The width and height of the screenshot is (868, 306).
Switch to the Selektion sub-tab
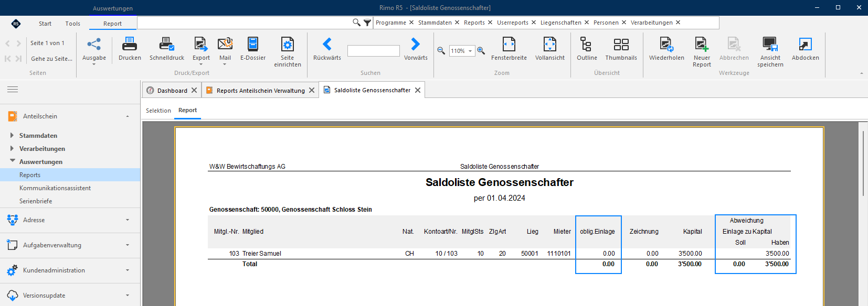click(158, 111)
